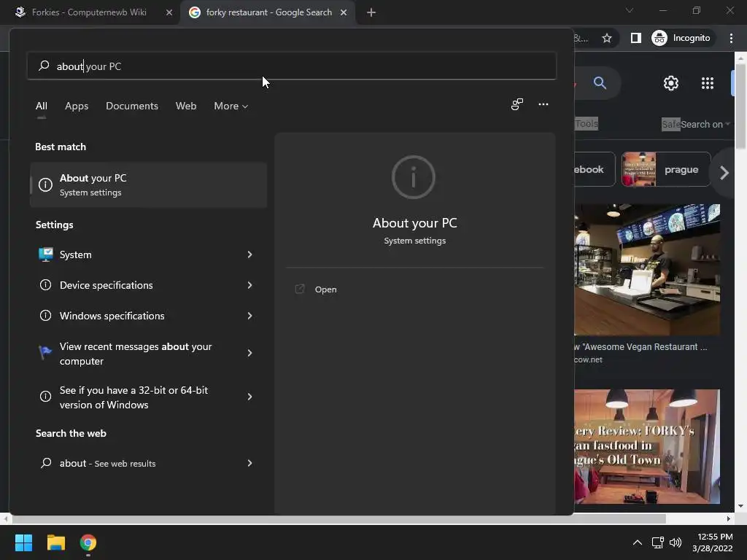Image resolution: width=747 pixels, height=560 pixels.
Task: Click the About your PC info icon in best match
Action: pos(45,184)
